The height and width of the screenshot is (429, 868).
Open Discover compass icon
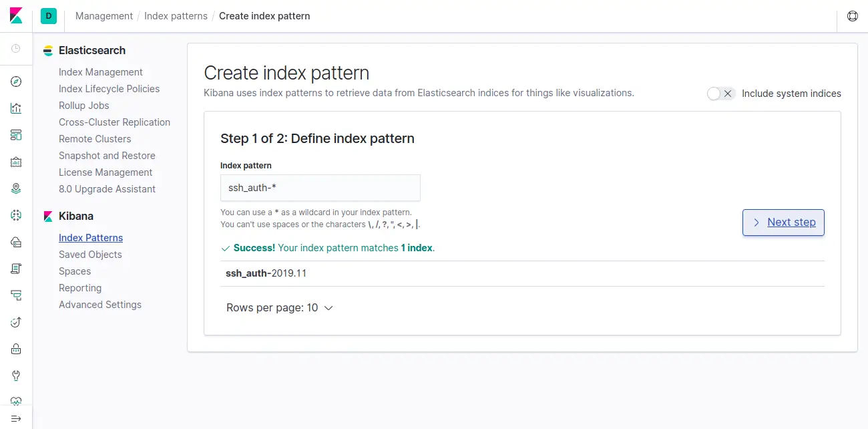pyautogui.click(x=16, y=82)
